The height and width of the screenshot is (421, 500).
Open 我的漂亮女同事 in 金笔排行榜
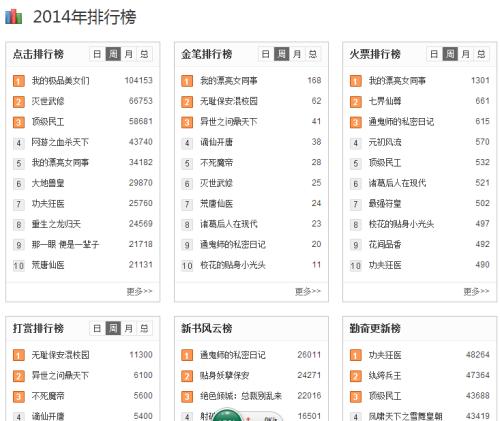(229, 80)
